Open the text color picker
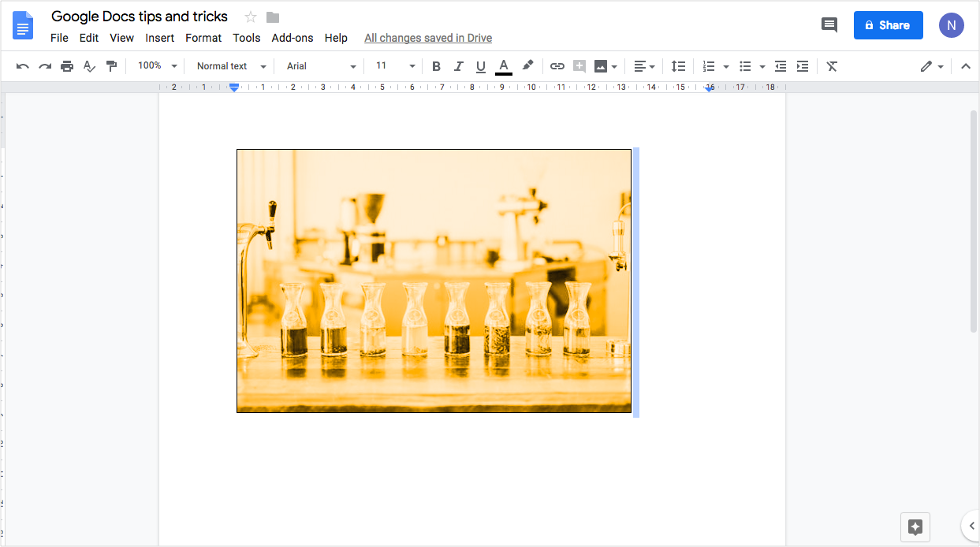This screenshot has width=980, height=547. click(504, 66)
